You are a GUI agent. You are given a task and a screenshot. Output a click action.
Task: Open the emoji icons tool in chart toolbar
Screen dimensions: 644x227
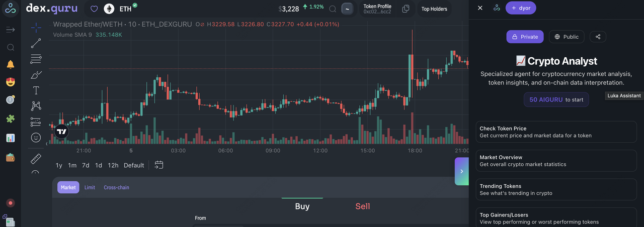[x=36, y=137]
